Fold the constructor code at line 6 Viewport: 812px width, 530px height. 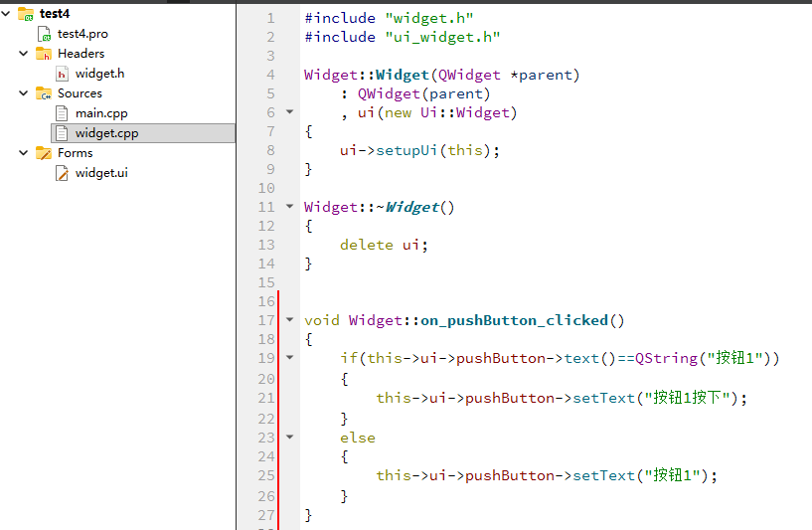[290, 112]
